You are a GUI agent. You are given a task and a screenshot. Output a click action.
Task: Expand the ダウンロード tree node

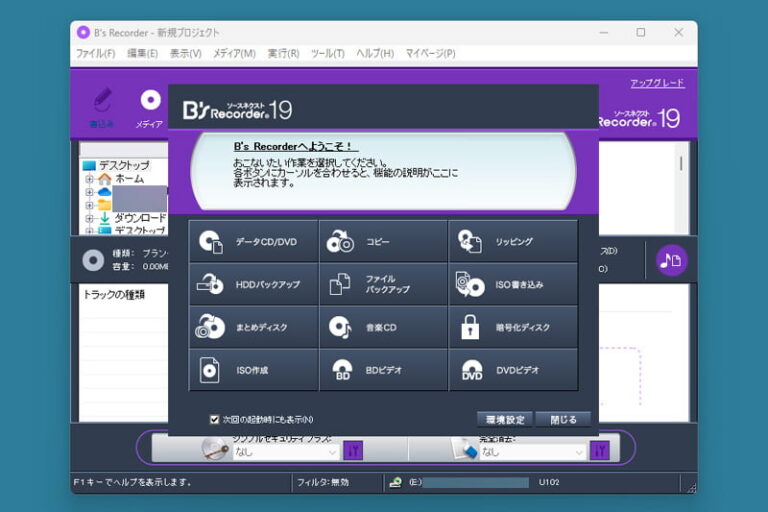point(89,218)
